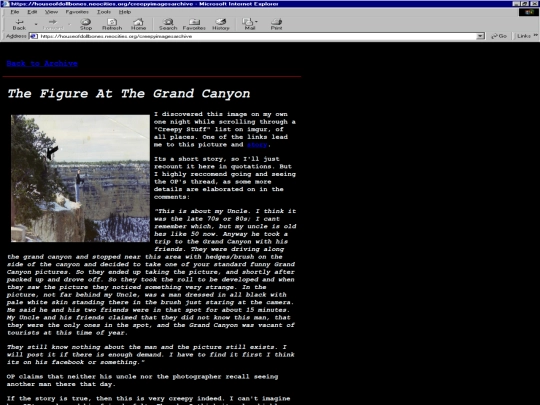
Task: Click the Internet Explorer logo in title bar
Action: (5, 4)
